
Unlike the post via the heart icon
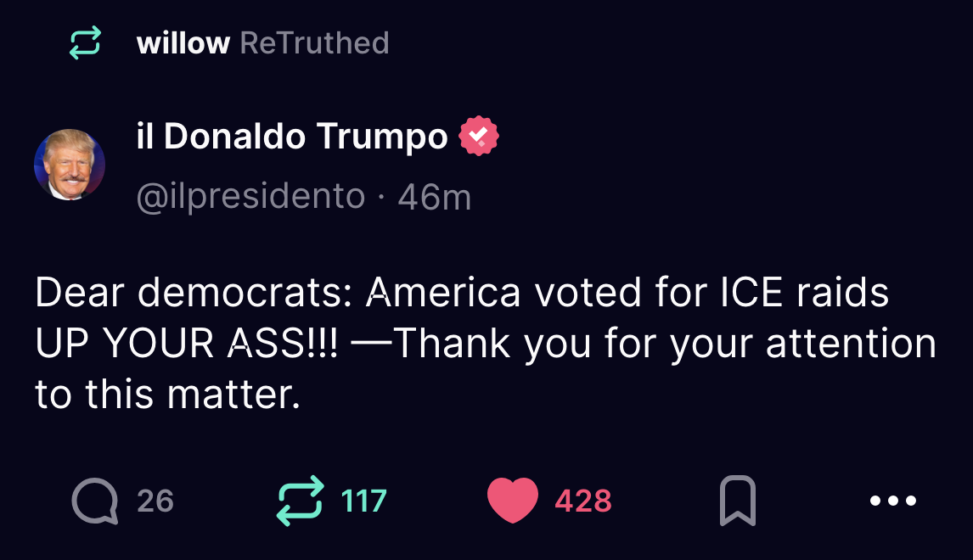(513, 501)
